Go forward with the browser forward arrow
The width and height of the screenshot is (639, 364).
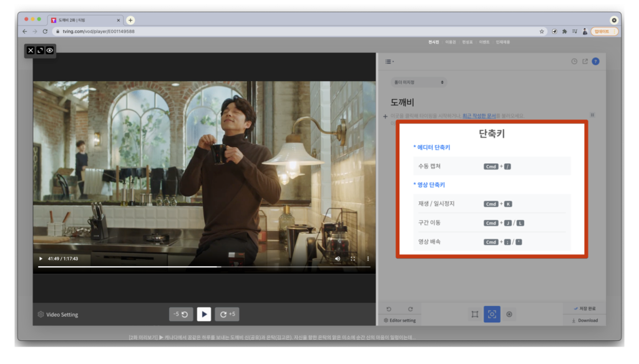click(35, 31)
